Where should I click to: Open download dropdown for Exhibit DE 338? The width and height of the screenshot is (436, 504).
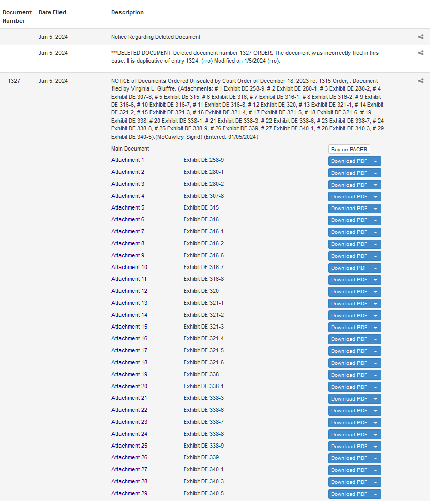375,375
